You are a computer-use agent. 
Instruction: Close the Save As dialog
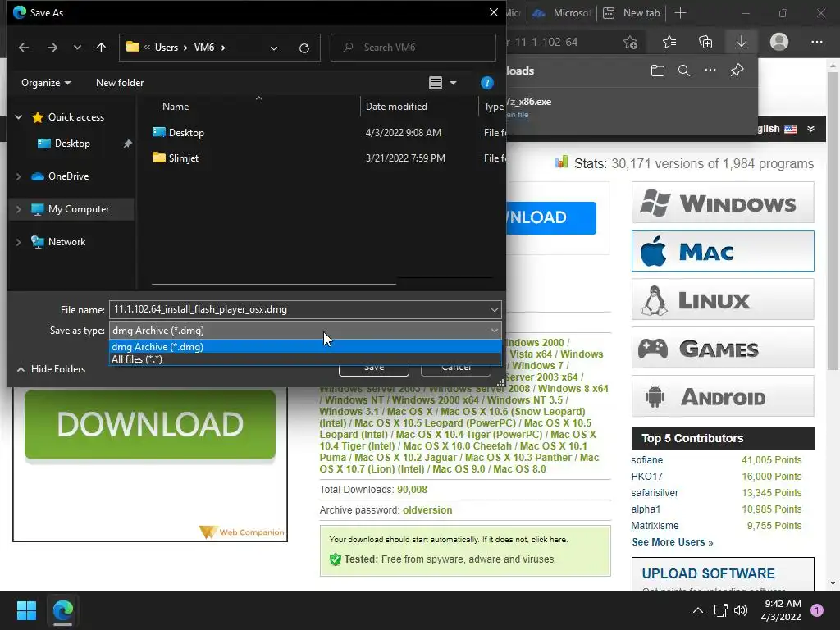493,12
